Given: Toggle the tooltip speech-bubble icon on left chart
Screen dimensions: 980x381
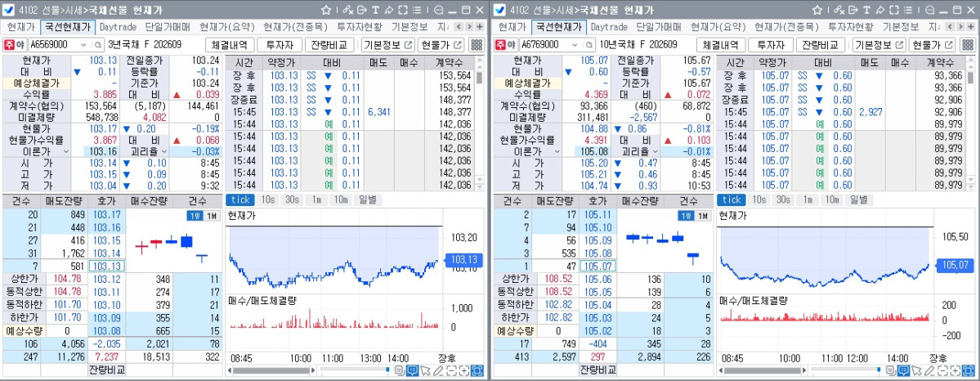Looking at the screenshot, I should coord(412,371).
